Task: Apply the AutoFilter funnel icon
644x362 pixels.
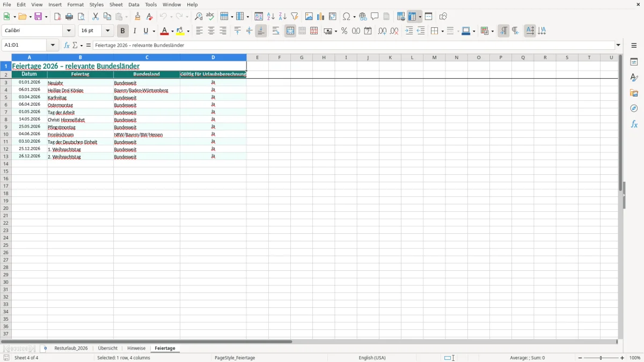Action: (x=295, y=17)
